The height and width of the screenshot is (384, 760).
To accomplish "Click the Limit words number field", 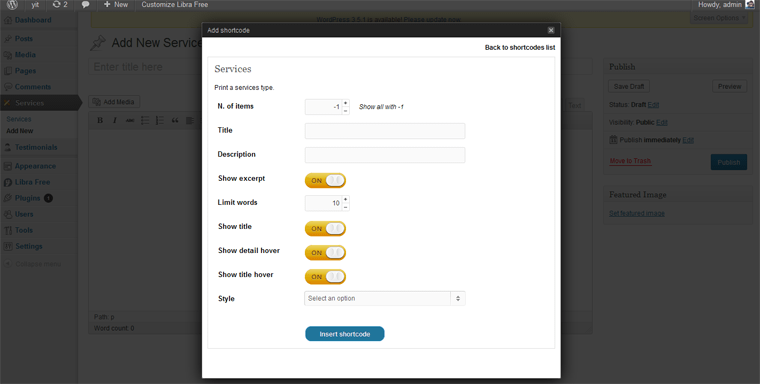I will coord(323,203).
